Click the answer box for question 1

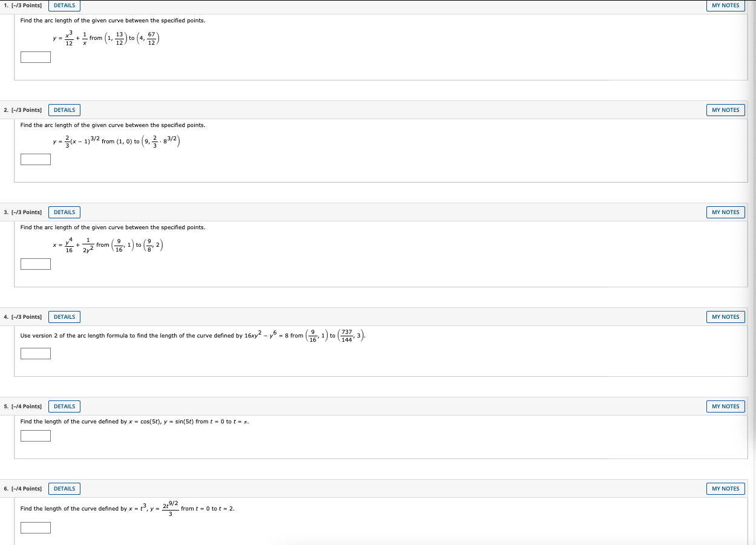tap(35, 57)
